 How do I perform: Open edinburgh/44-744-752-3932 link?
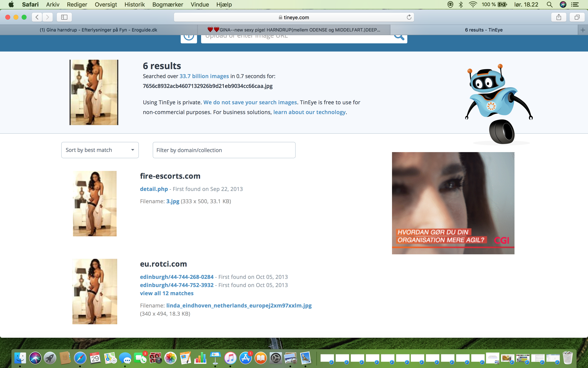pos(177,285)
